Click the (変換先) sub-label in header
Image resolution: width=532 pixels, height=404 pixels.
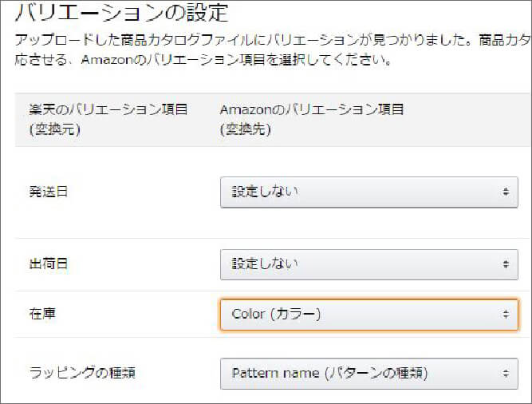tap(244, 128)
